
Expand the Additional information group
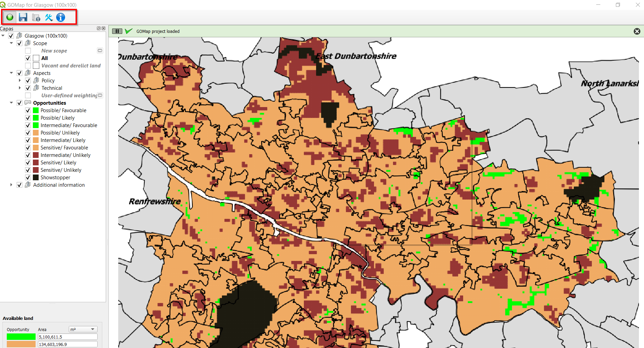11,185
